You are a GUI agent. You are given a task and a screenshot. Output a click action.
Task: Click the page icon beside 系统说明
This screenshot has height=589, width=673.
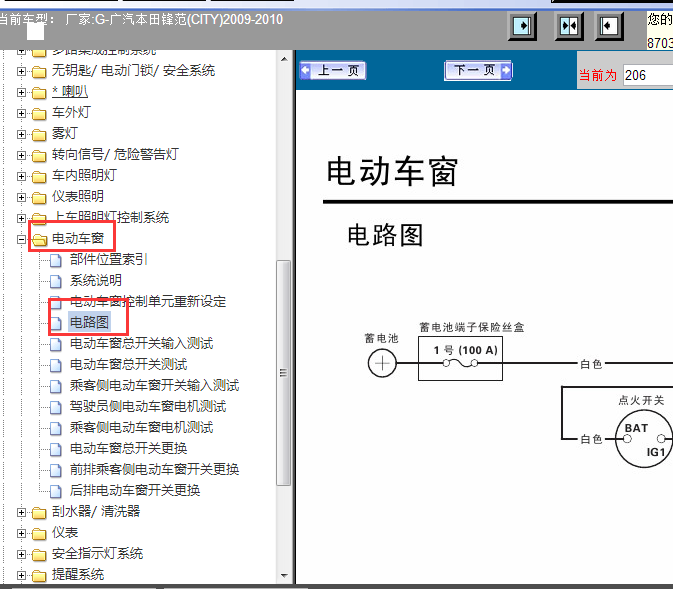[x=55, y=282]
